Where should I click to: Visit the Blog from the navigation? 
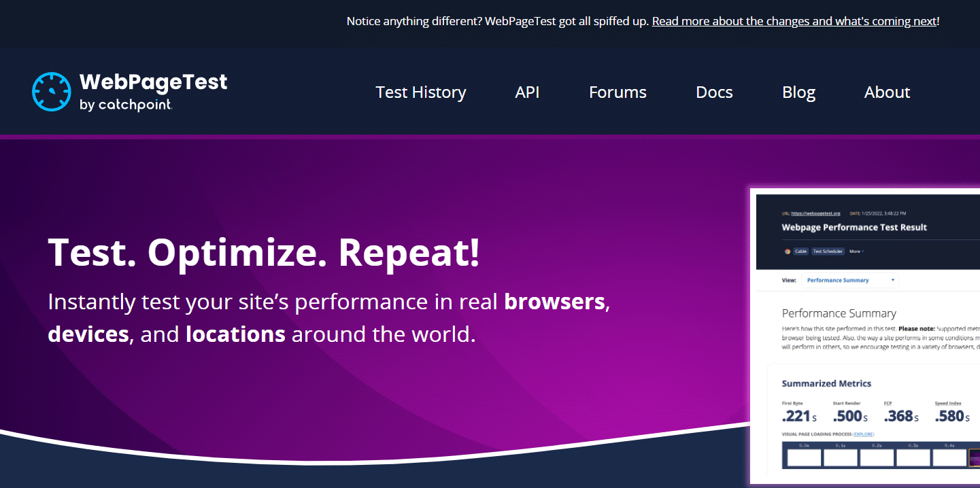click(798, 92)
